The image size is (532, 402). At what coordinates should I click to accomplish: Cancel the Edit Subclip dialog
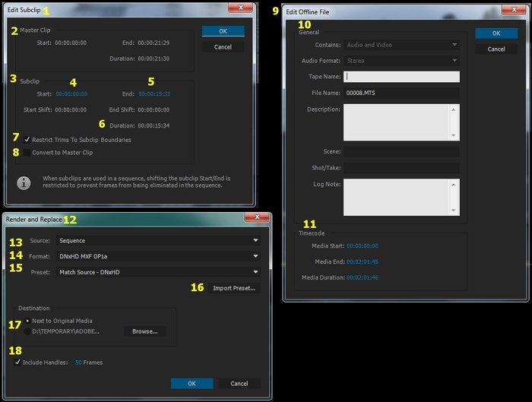[223, 47]
